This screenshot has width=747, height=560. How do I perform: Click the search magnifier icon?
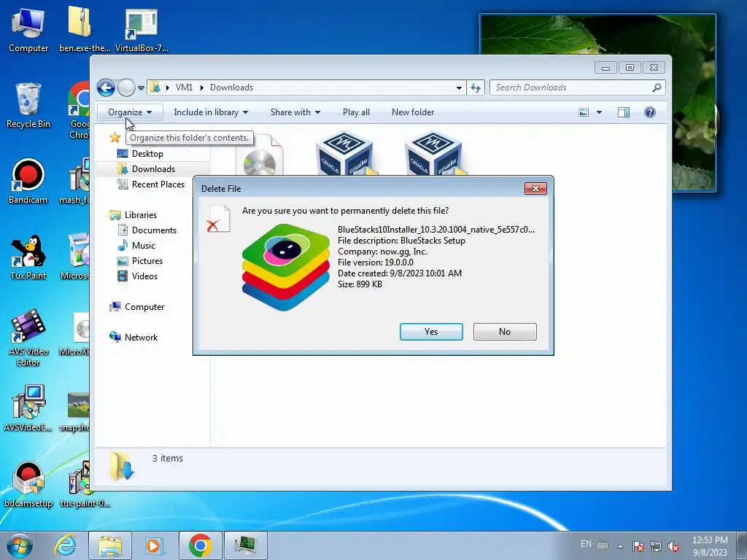[x=657, y=87]
